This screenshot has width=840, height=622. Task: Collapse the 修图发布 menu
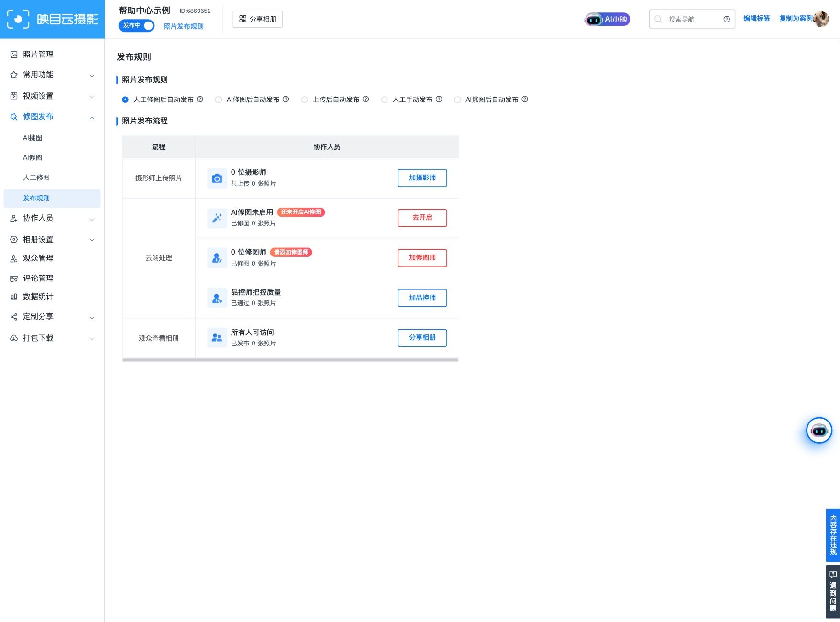52,117
